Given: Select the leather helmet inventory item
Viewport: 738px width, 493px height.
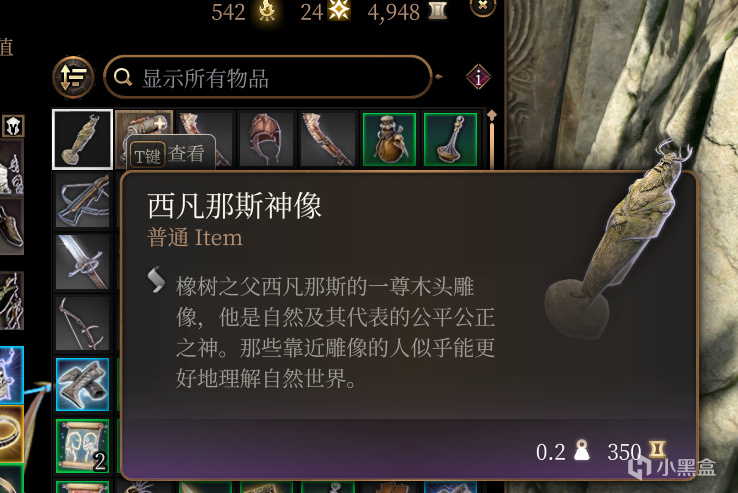Looking at the screenshot, I should click(x=266, y=139).
